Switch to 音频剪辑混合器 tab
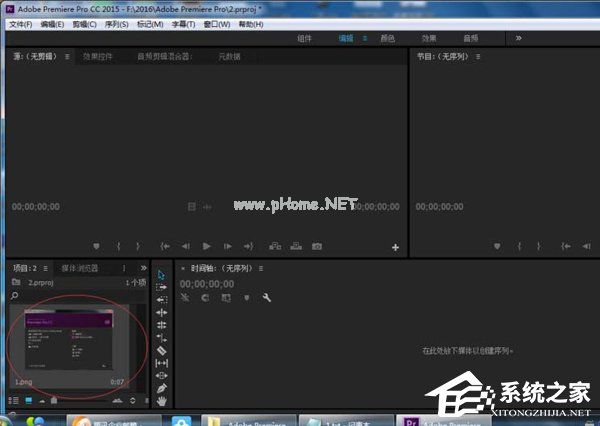Image resolution: width=600 pixels, height=426 pixels. [165, 57]
